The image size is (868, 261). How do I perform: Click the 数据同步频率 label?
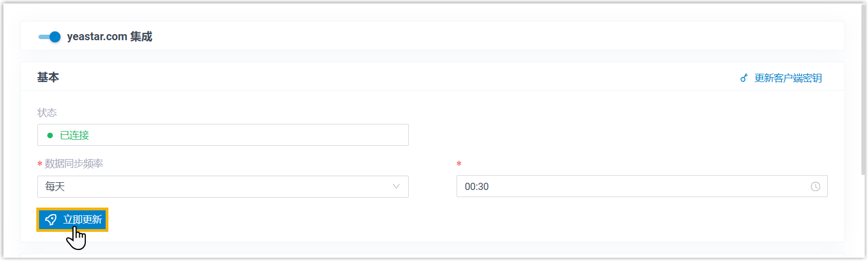[74, 164]
